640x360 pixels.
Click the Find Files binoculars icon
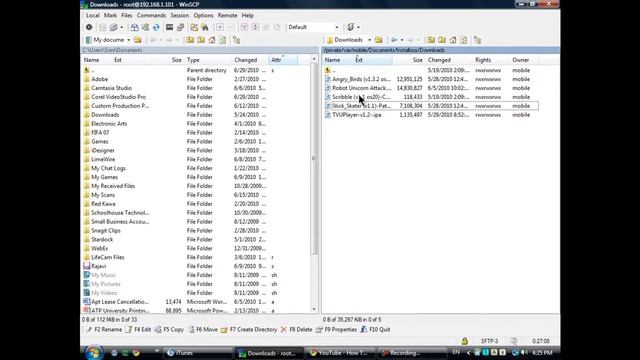205,27
